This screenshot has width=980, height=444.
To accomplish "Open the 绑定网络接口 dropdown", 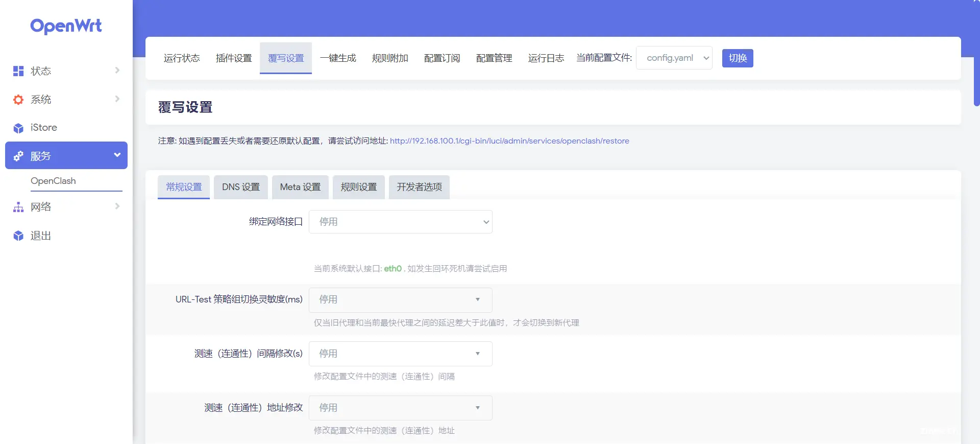I will pyautogui.click(x=401, y=222).
